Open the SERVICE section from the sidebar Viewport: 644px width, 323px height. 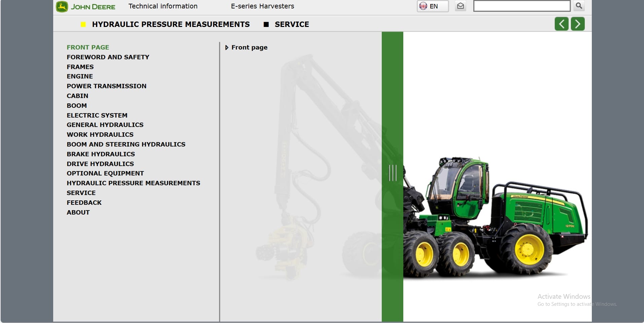pyautogui.click(x=81, y=193)
